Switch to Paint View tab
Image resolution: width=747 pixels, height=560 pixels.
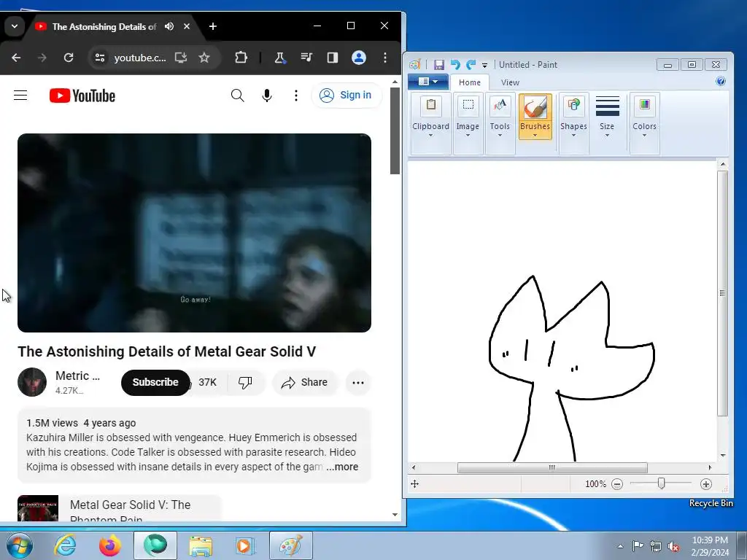point(510,82)
